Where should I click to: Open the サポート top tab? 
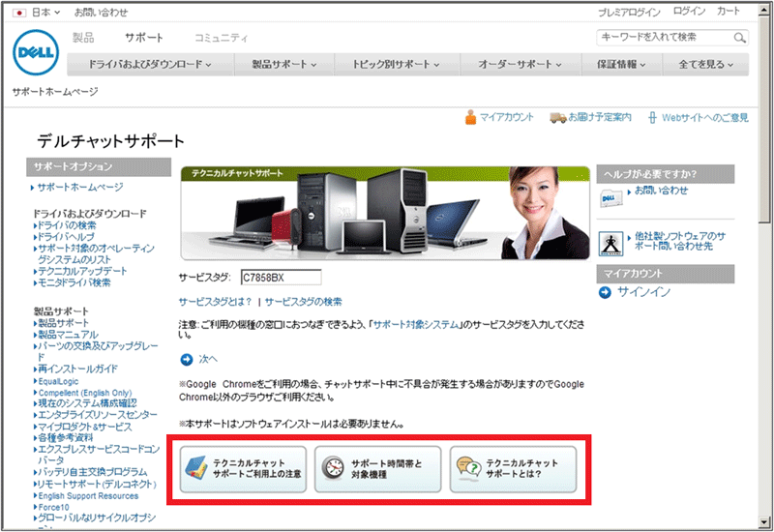point(143,38)
